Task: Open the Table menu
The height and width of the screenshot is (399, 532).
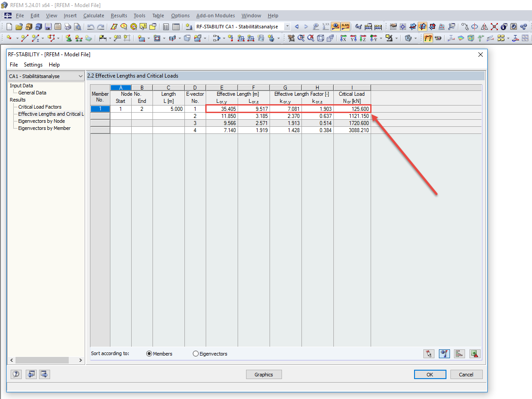Action: (158, 16)
